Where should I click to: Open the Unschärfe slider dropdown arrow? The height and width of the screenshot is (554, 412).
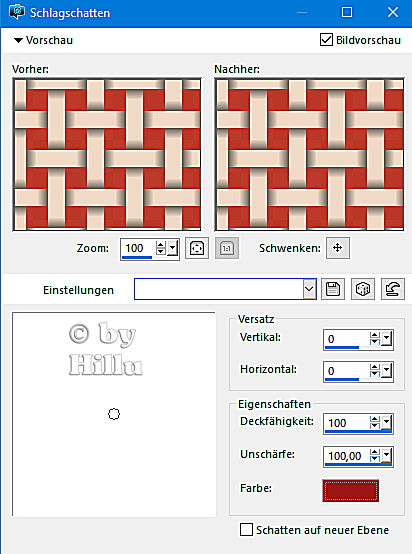(387, 455)
